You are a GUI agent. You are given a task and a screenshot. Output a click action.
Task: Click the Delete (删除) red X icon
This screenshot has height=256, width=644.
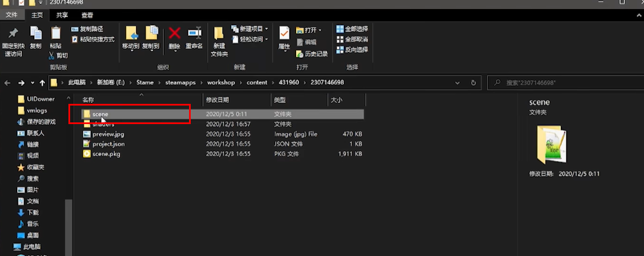coord(174,35)
